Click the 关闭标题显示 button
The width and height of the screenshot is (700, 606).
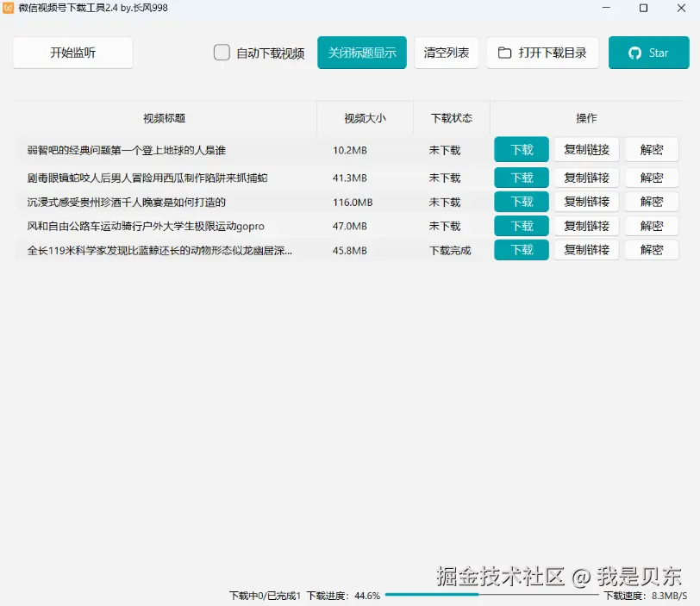pyautogui.click(x=361, y=53)
